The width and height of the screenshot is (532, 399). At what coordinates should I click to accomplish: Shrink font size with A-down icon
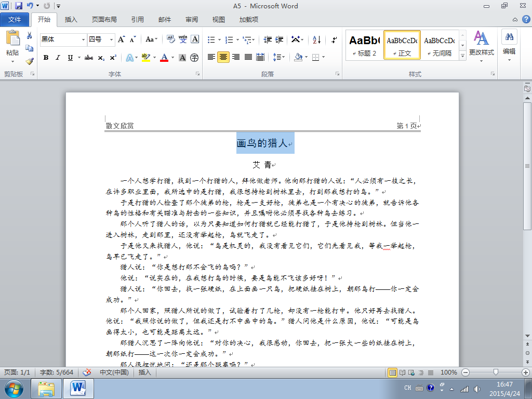pos(132,39)
